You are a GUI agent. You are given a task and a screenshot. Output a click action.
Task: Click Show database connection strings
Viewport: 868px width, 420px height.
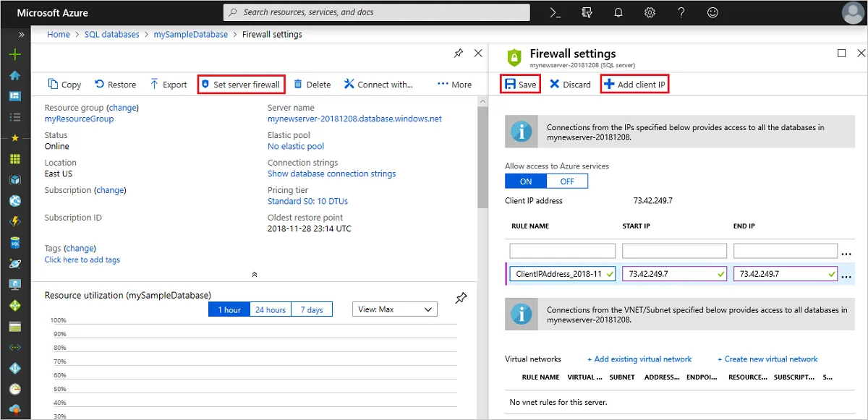pyautogui.click(x=331, y=173)
